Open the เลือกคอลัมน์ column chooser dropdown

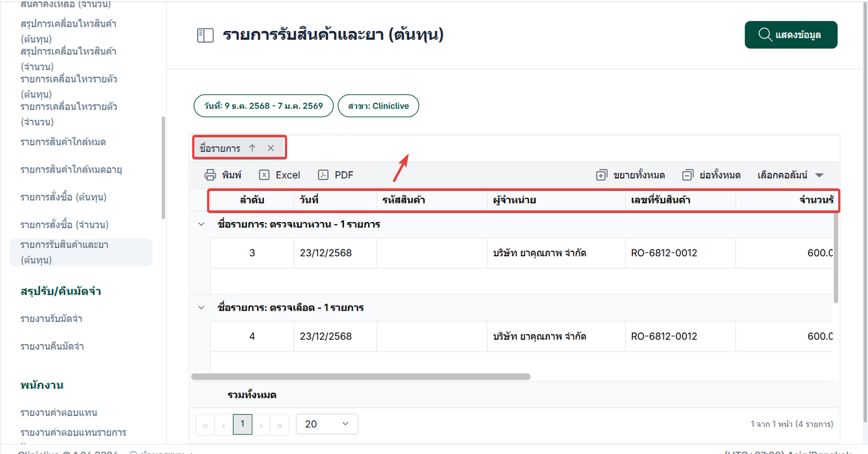tap(790, 175)
